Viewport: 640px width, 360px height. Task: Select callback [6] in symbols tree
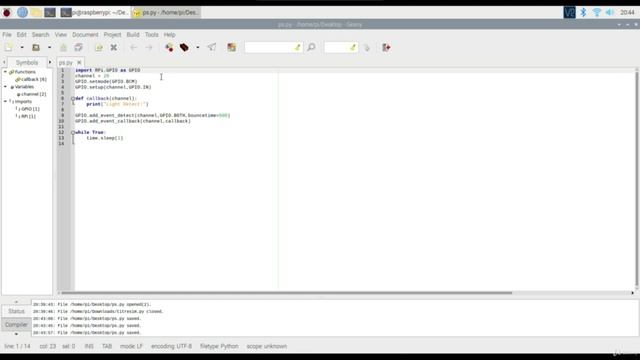pos(31,79)
